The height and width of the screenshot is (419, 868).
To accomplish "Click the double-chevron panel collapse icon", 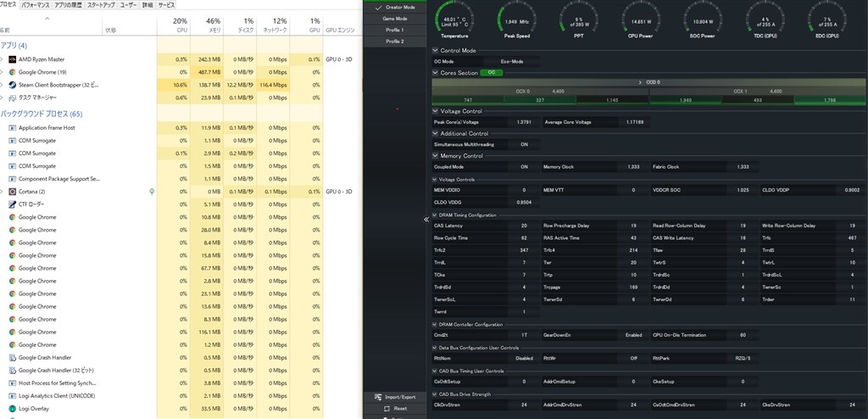I will point(426,220).
